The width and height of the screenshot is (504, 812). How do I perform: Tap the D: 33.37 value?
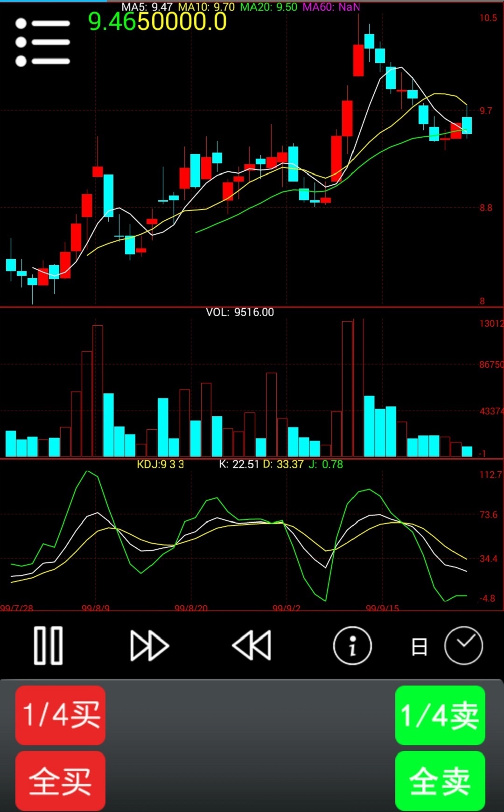click(283, 464)
